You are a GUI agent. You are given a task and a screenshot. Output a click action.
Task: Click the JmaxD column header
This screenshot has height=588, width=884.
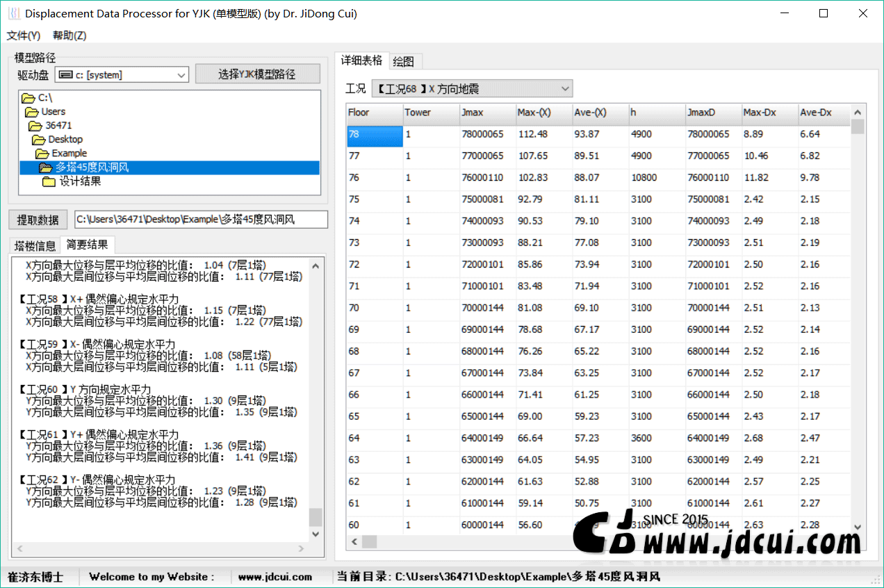[x=713, y=113]
